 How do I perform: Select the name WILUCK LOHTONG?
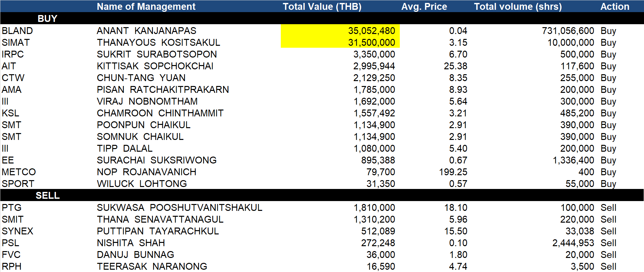(142, 184)
